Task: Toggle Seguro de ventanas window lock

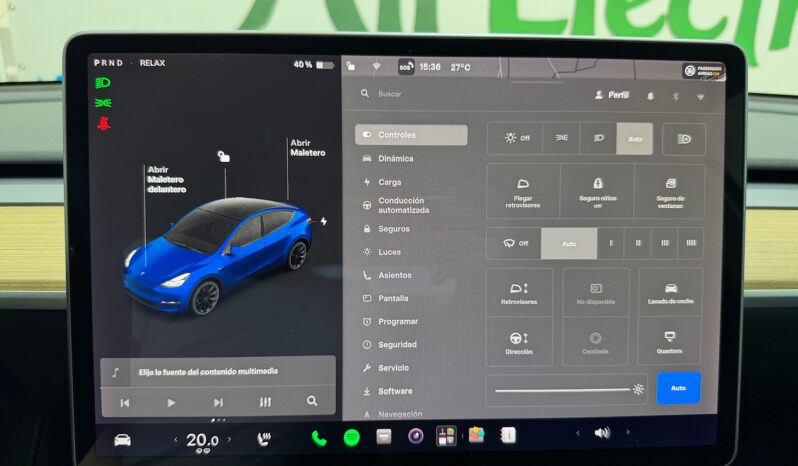Action: pyautogui.click(x=670, y=192)
